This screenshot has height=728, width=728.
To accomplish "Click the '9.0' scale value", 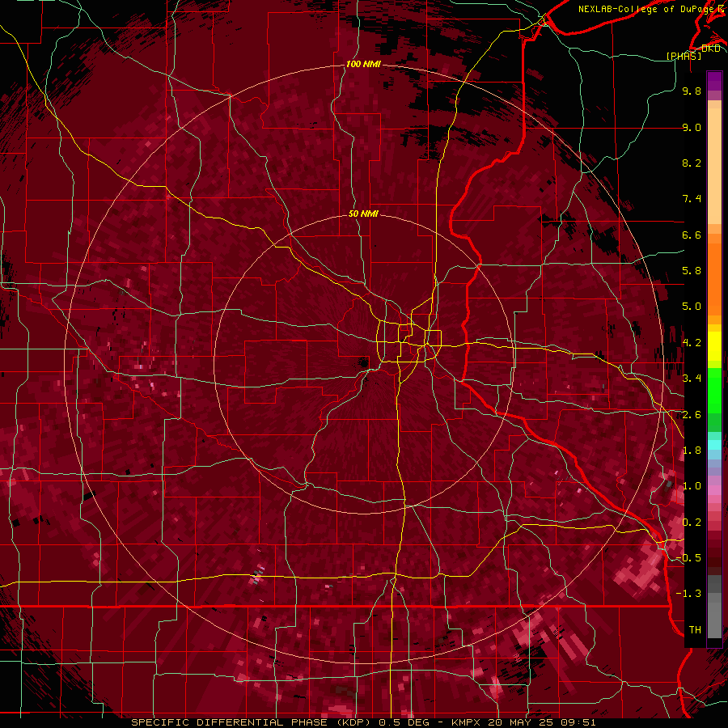I will tap(692, 127).
